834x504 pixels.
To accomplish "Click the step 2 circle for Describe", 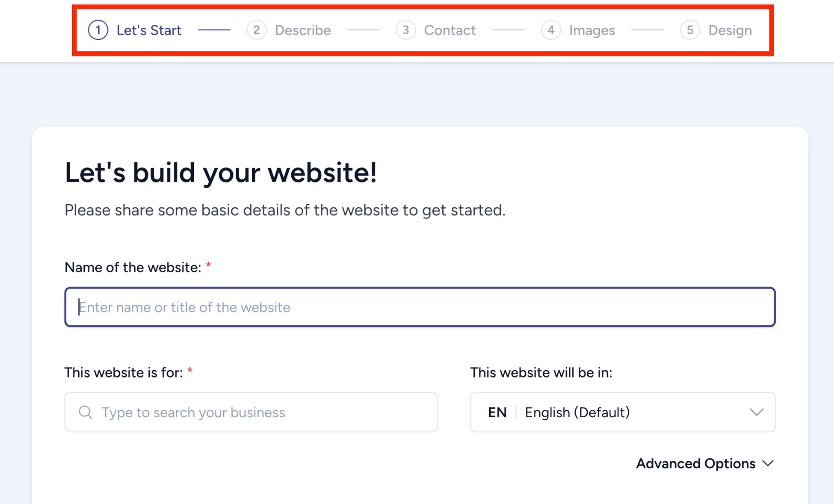I will (x=257, y=30).
